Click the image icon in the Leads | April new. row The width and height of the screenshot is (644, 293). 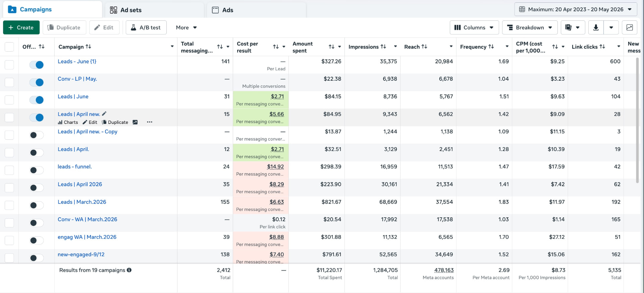tap(135, 122)
